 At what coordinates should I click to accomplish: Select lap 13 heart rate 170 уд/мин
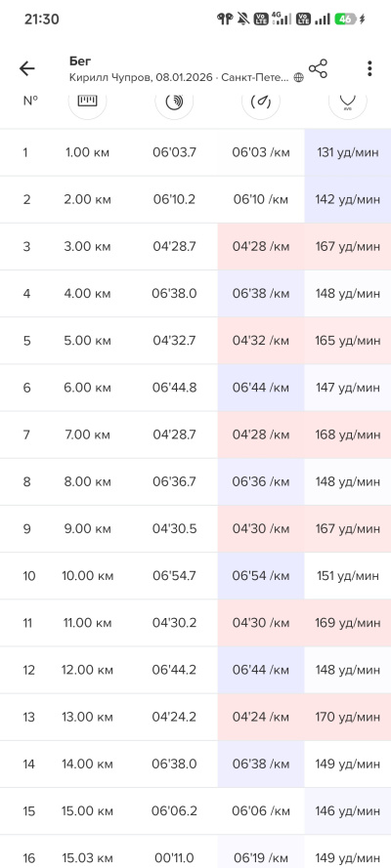pyautogui.click(x=348, y=717)
